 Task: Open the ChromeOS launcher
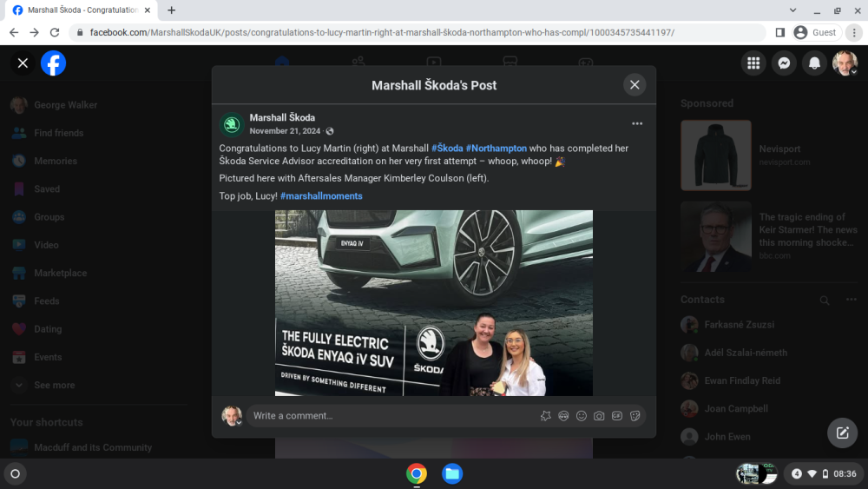(x=16, y=474)
